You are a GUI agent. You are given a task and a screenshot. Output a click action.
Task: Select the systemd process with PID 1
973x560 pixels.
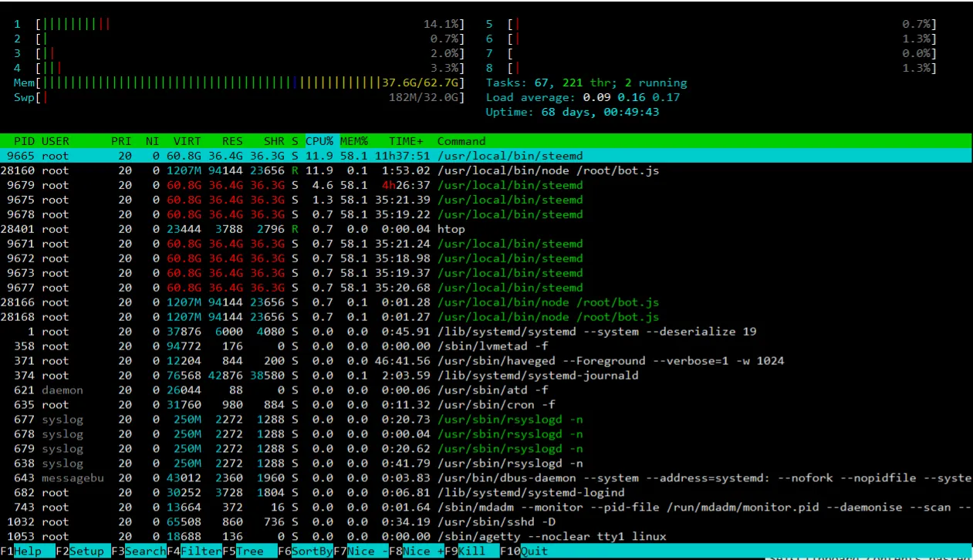tap(486, 332)
